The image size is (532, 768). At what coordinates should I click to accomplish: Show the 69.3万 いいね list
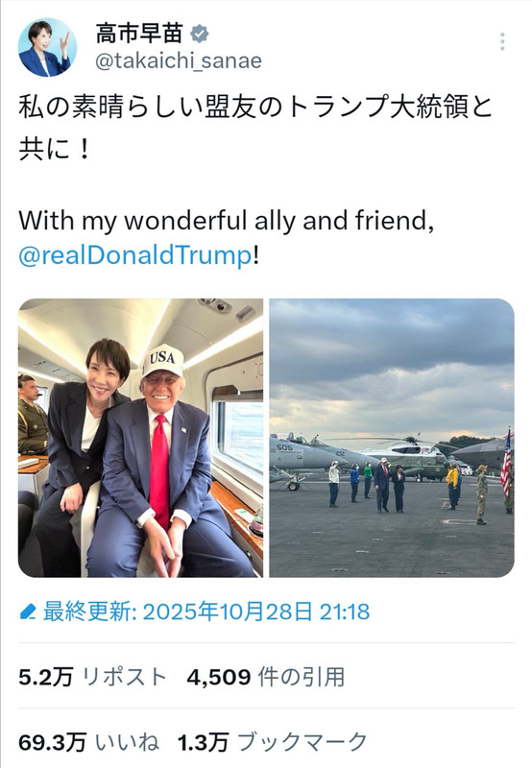coord(88,742)
